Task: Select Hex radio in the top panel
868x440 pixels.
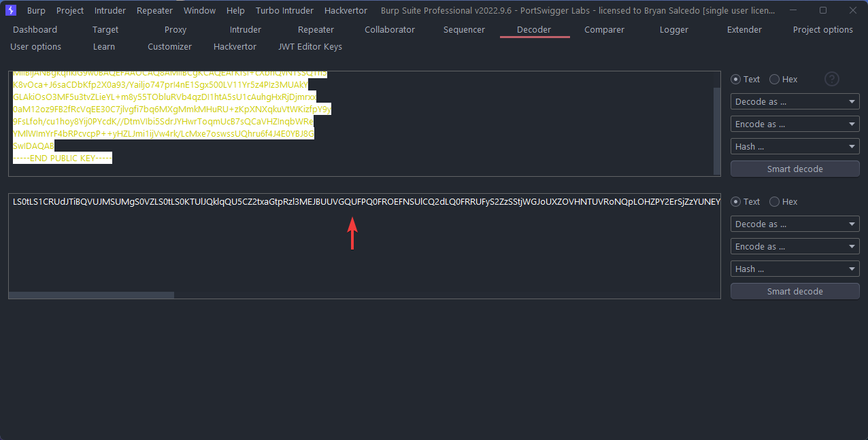Action: 774,80
